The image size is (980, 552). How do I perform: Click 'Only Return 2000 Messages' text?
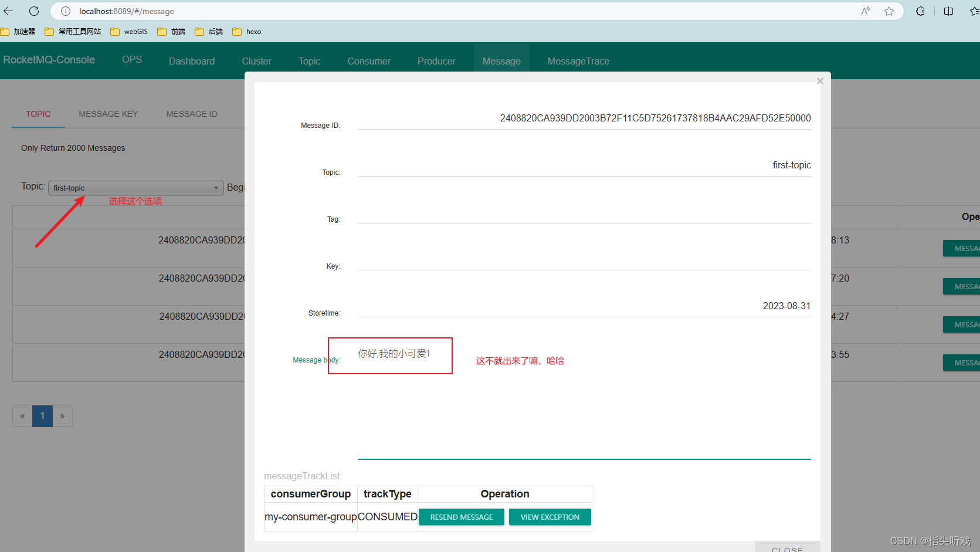73,148
